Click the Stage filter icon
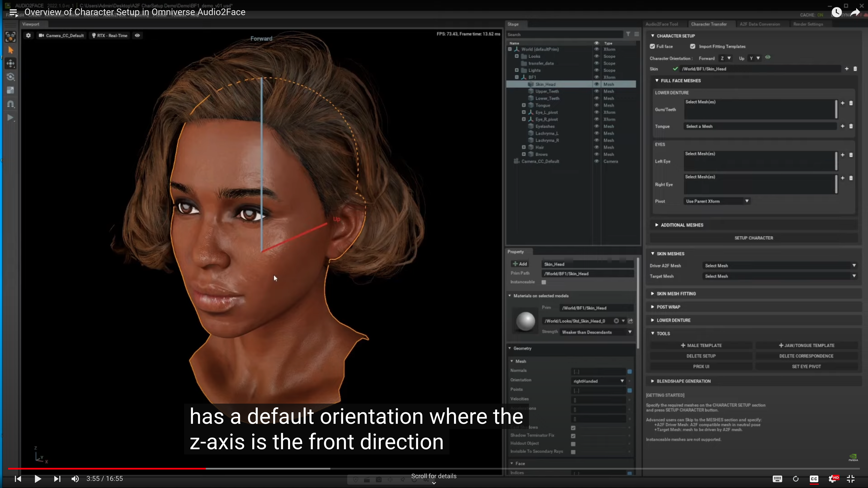Screen dimensions: 868x488 pyautogui.click(x=628, y=34)
